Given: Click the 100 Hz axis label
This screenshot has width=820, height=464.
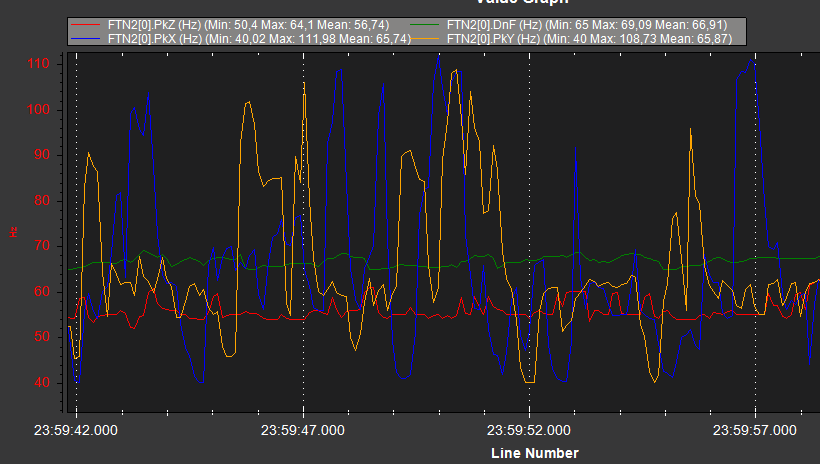Looking at the screenshot, I should pos(38,109).
